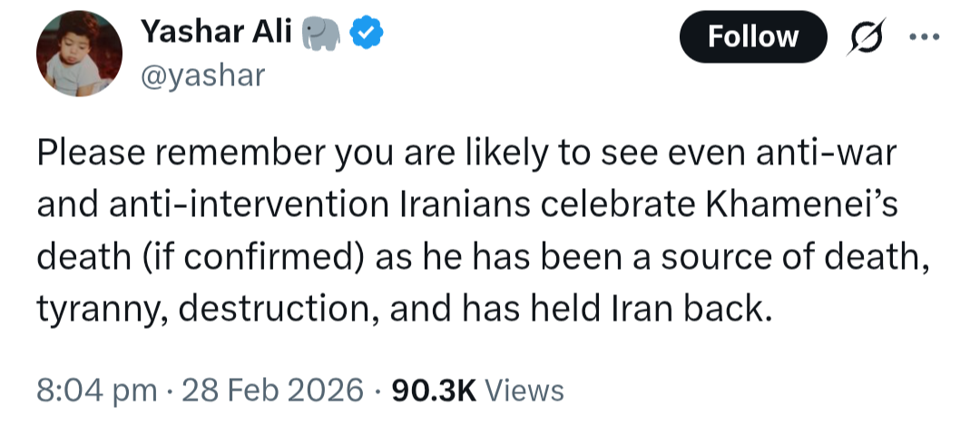The width and height of the screenshot is (980, 436).
Task: Click the blue verified checkmark badge
Action: click(367, 35)
